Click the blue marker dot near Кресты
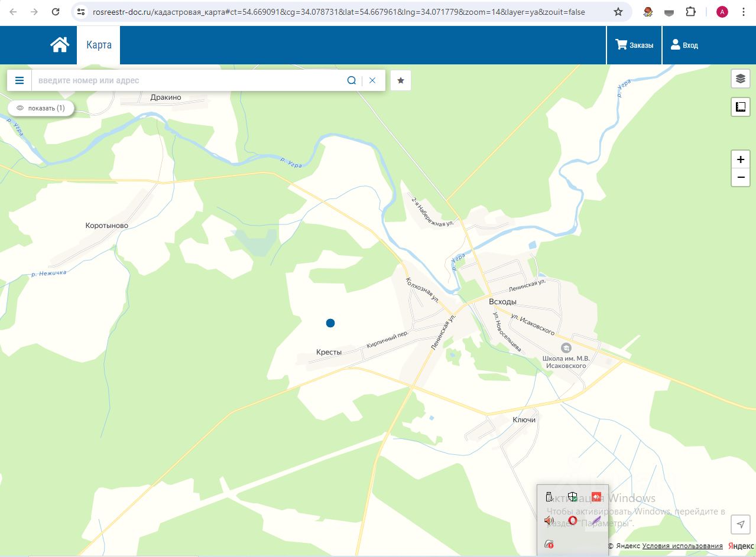This screenshot has height=557, width=756. click(x=330, y=323)
